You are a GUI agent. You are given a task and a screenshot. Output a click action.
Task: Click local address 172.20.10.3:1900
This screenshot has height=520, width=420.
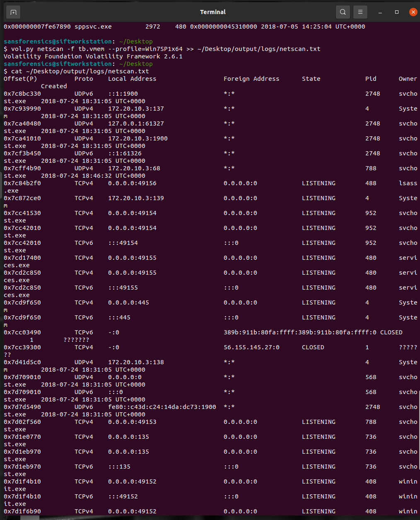tap(138, 138)
